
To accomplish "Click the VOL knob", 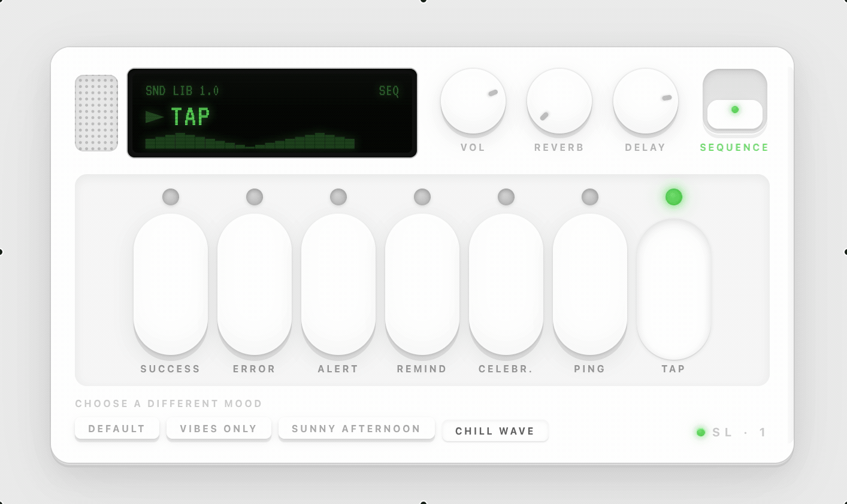I will click(x=473, y=101).
